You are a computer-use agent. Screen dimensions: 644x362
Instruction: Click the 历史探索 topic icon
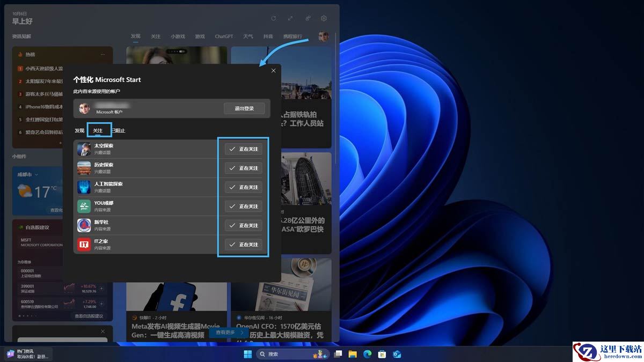coord(84,168)
